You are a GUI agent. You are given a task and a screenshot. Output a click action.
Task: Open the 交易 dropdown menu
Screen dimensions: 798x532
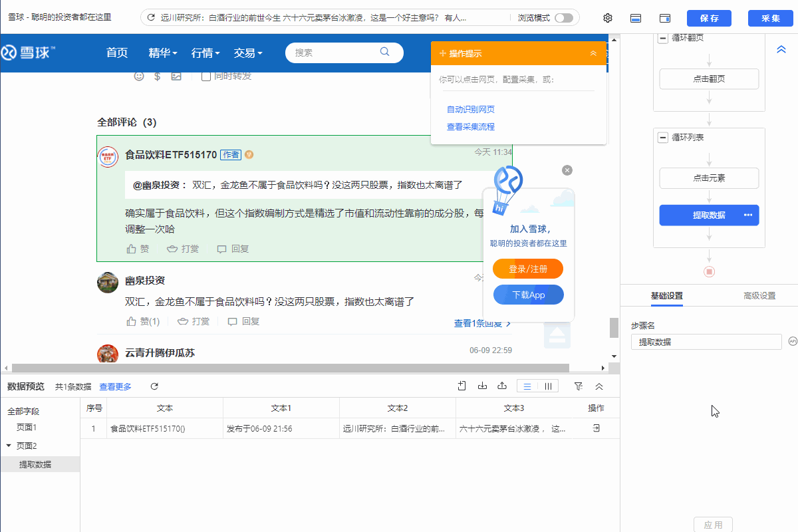pos(248,53)
